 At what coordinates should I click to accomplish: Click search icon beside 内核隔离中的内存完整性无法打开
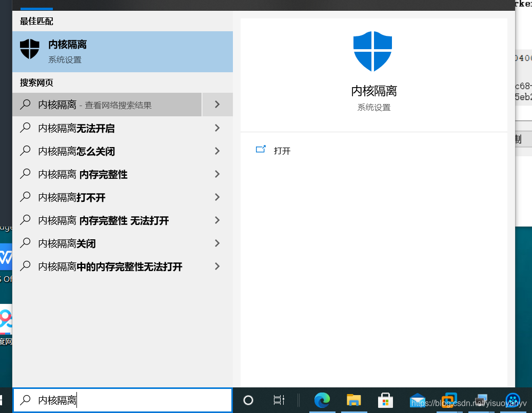[25, 266]
